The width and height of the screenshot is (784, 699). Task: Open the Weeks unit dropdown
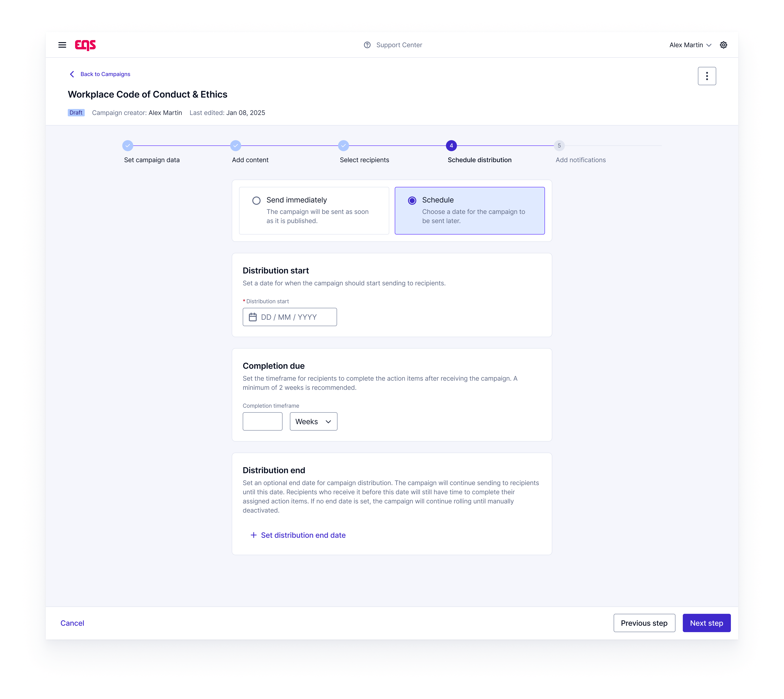[313, 422]
